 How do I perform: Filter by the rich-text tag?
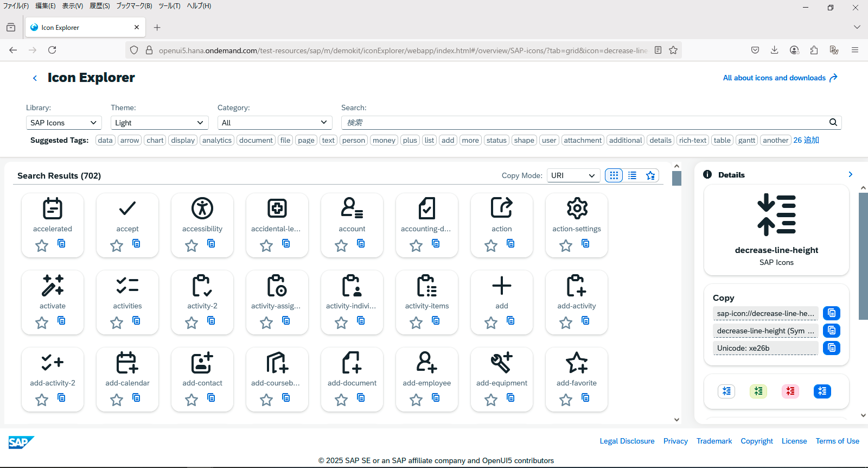click(x=693, y=140)
